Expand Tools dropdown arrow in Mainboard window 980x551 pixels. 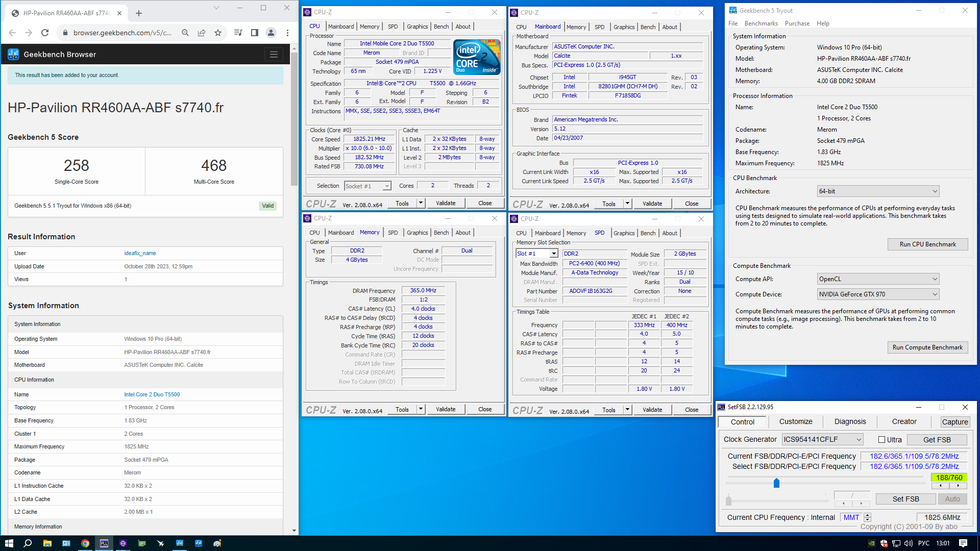[627, 204]
